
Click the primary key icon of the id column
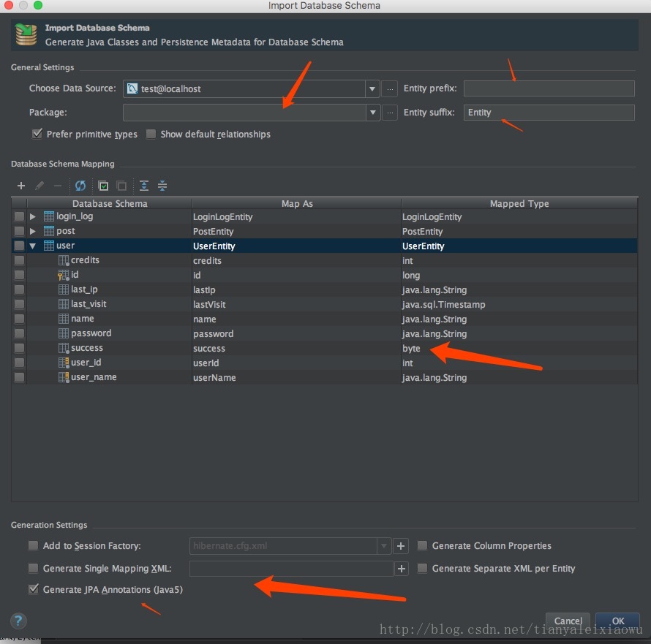point(63,275)
